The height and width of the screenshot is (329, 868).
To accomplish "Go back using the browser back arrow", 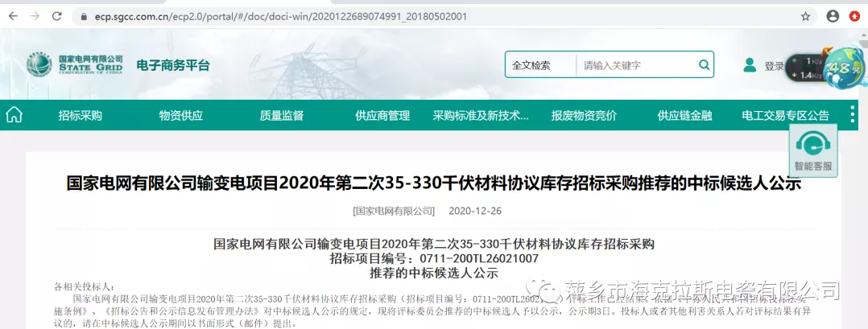I will pos(13,16).
